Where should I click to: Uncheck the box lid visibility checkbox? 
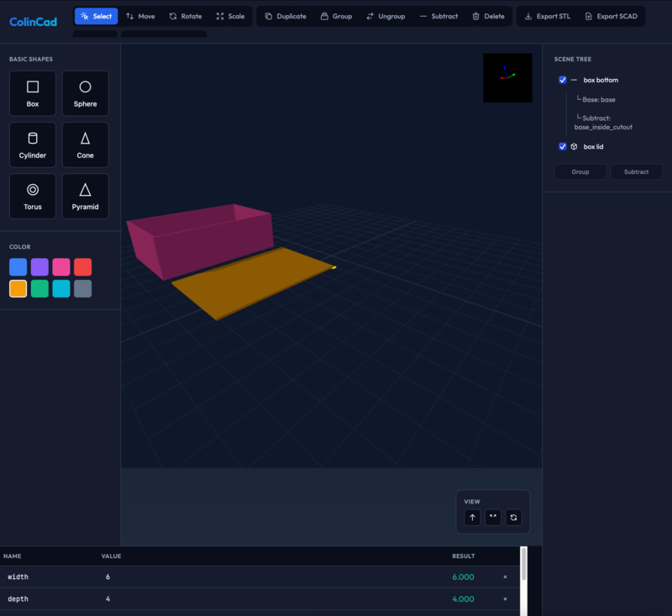[563, 146]
